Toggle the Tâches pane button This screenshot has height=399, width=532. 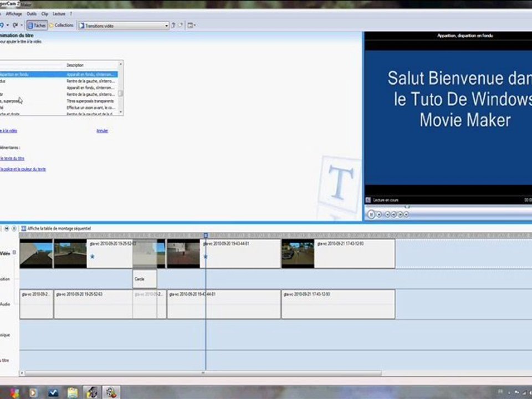coord(37,25)
